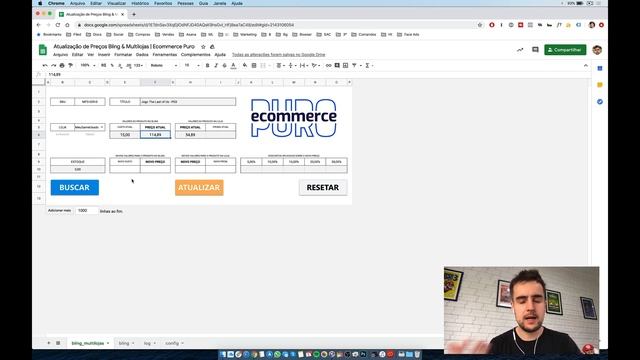640x360 pixels.
Task: Click the BUSCAR button
Action: pos(75,187)
